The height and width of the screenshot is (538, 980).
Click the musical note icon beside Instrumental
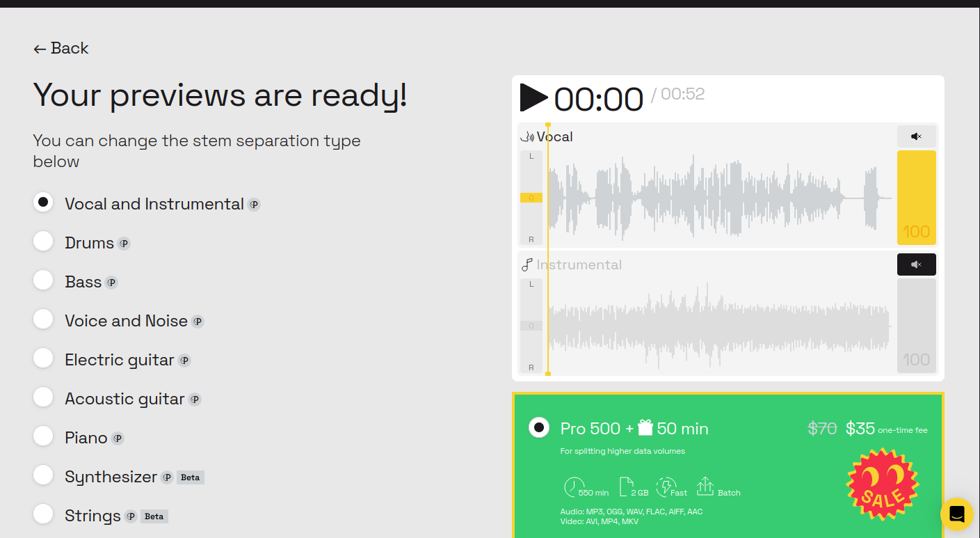click(527, 264)
